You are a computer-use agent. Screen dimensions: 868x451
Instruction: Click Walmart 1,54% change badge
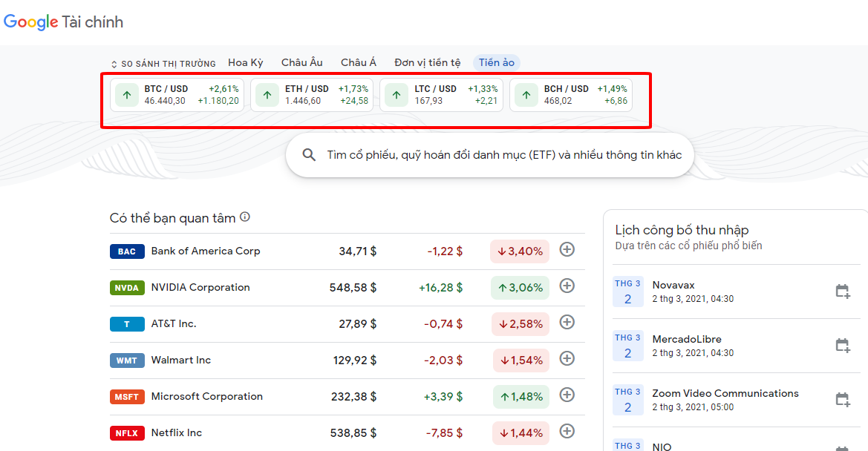[x=521, y=361]
